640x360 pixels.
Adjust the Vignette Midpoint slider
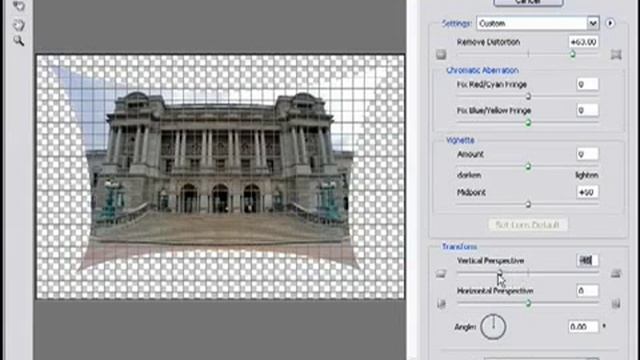click(x=528, y=204)
